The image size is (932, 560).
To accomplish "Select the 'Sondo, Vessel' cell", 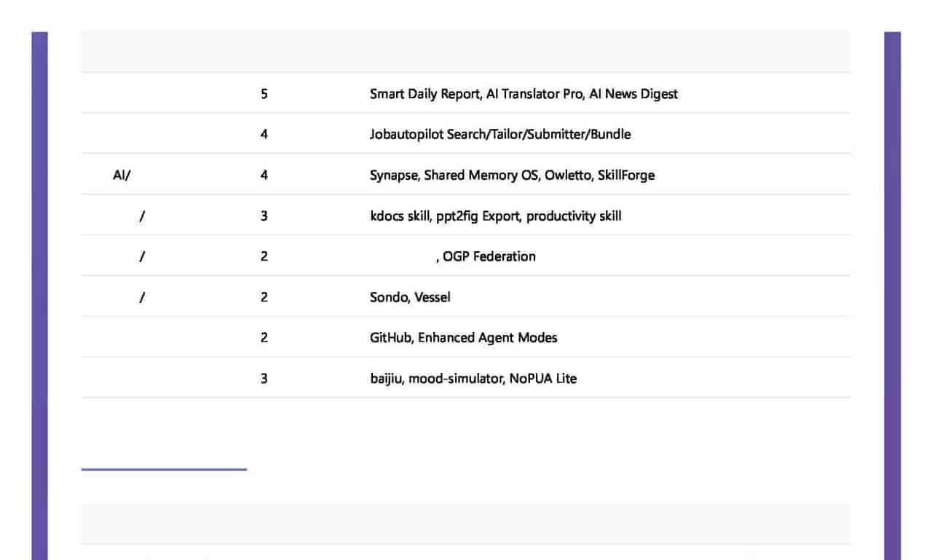I will click(410, 297).
